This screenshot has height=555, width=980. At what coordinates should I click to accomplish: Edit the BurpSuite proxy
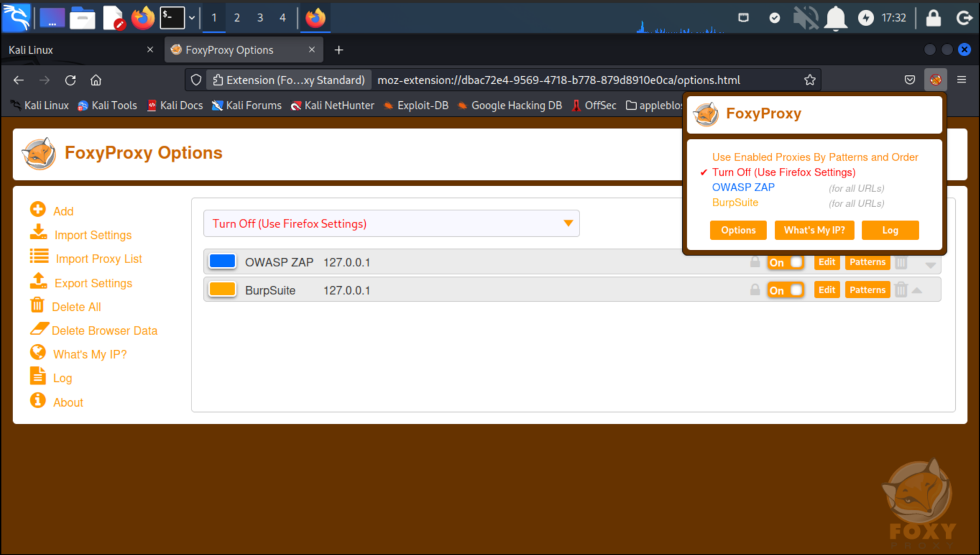(x=827, y=290)
